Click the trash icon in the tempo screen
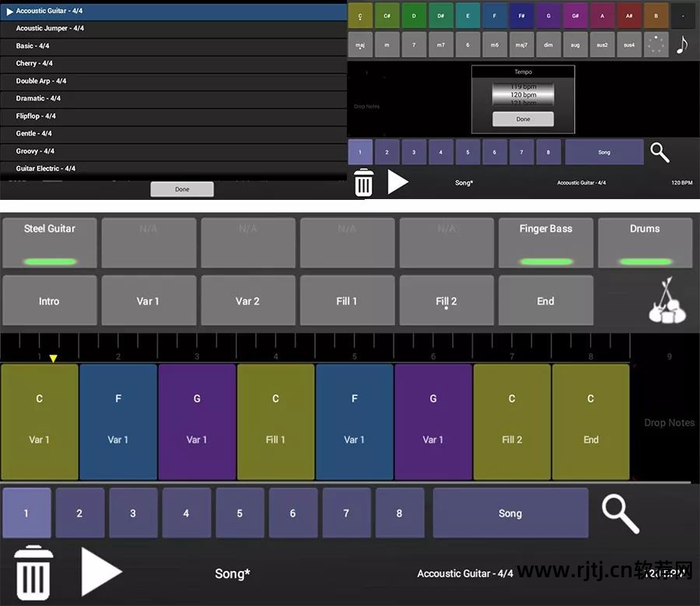This screenshot has height=606, width=700. pyautogui.click(x=363, y=183)
